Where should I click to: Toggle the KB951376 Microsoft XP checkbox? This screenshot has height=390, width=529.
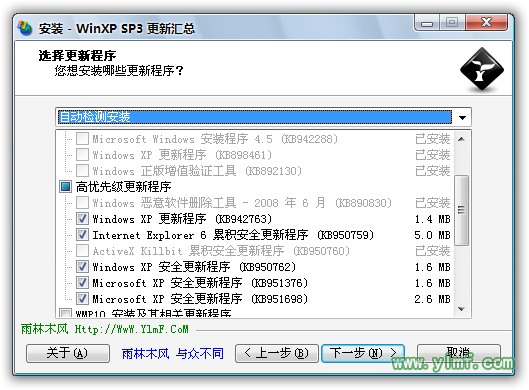pos(82,282)
